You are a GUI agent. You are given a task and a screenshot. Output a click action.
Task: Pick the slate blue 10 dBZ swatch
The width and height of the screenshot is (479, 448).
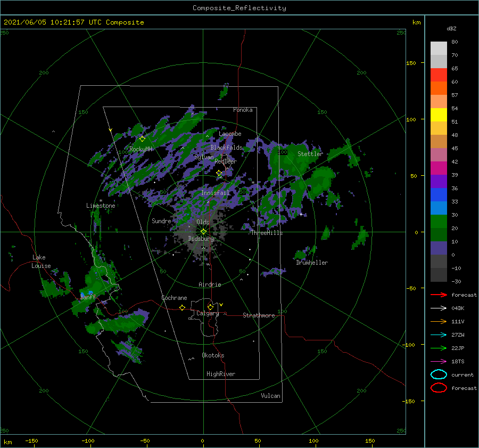click(x=439, y=248)
